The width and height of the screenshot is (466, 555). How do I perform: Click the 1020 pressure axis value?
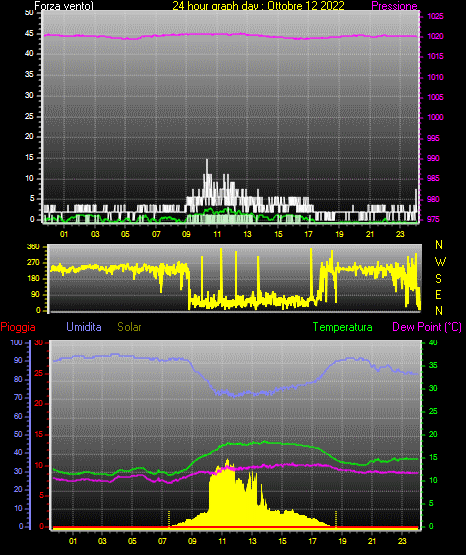435,36
